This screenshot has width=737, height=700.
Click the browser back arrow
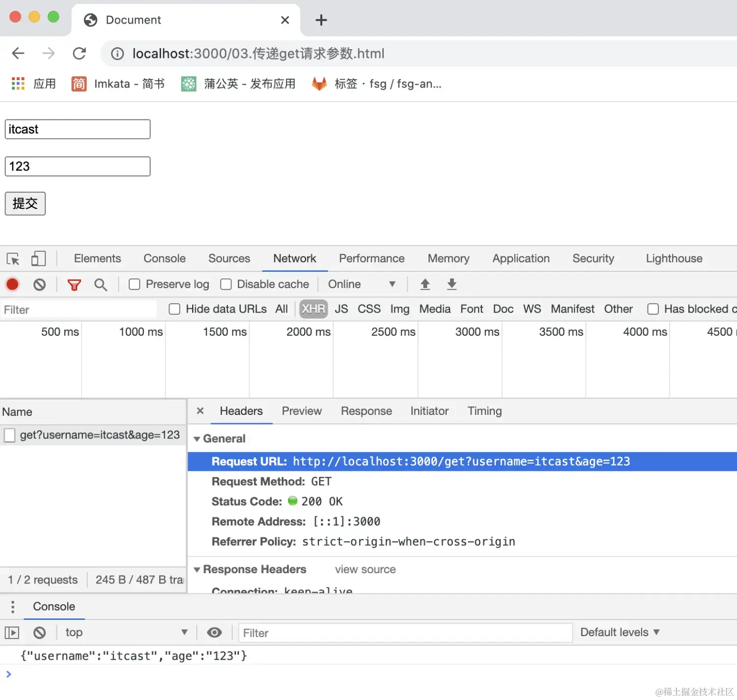click(18, 53)
